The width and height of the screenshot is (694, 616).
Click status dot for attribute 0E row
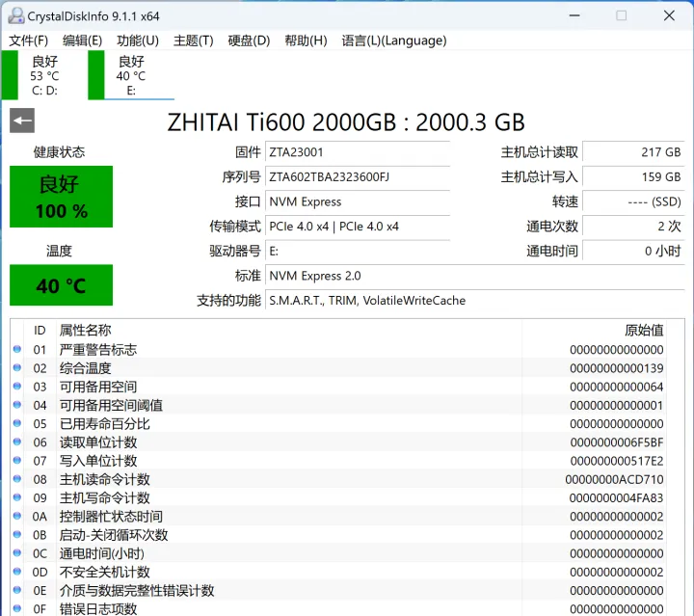click(x=17, y=591)
